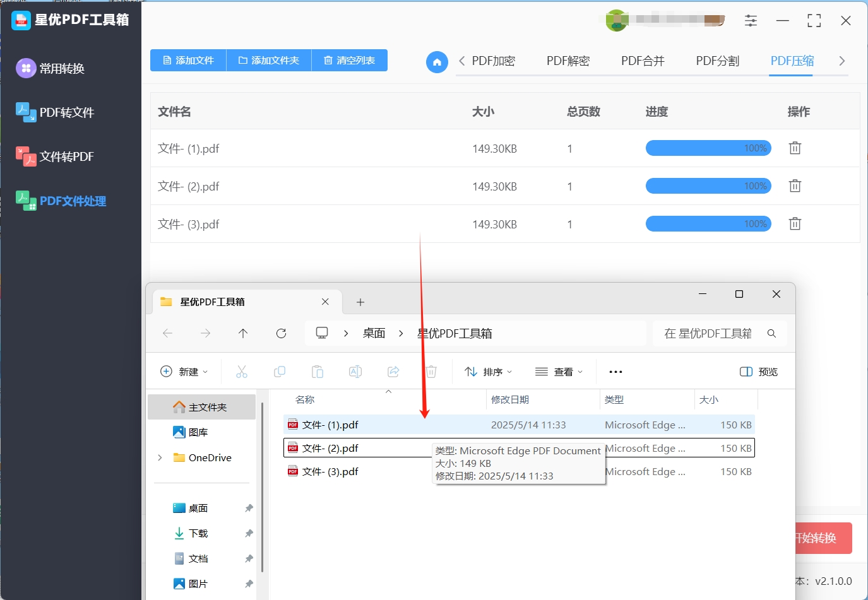Click the home icon button
The width and height of the screenshot is (868, 600).
click(x=437, y=62)
